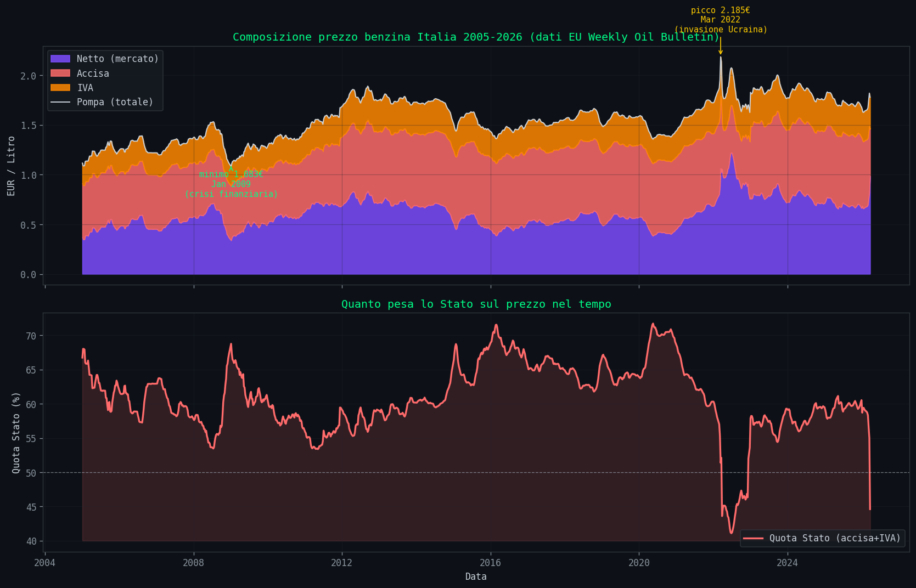Click the Data axis label
916x588 pixels.
[475, 576]
